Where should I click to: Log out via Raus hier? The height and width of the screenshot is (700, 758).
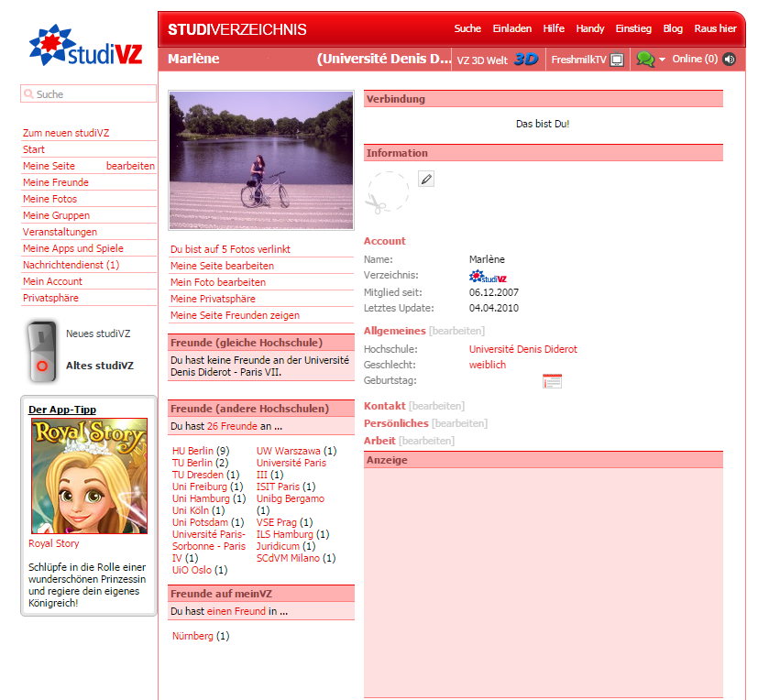coord(715,28)
